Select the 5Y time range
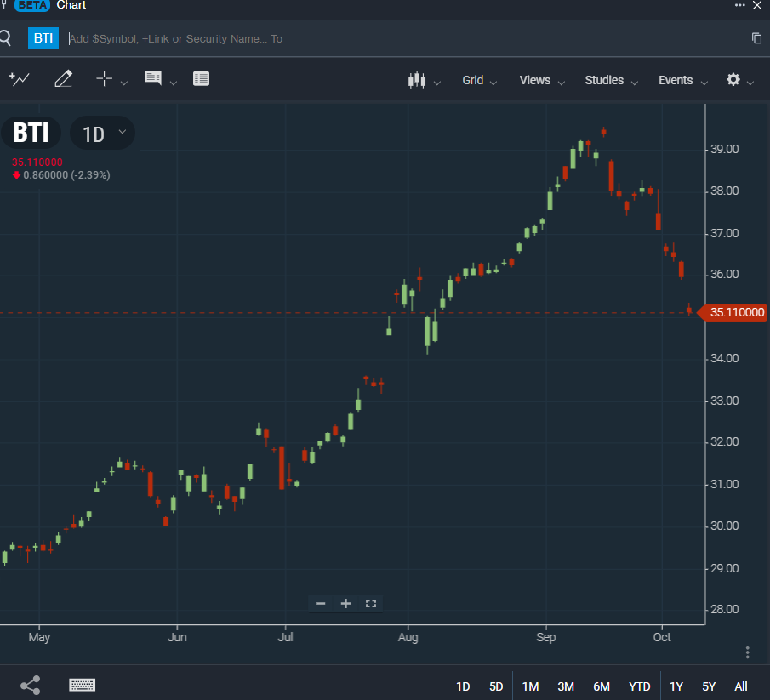The width and height of the screenshot is (770, 700). click(709, 686)
